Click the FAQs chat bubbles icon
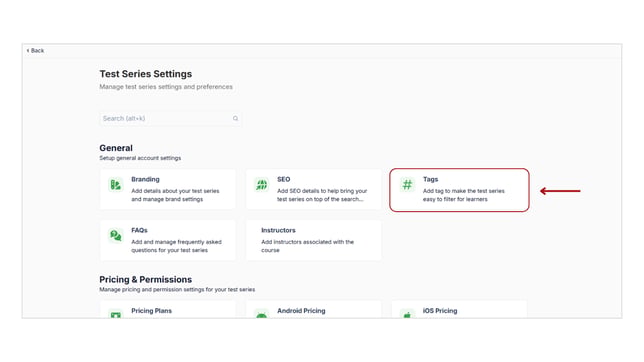 116,235
